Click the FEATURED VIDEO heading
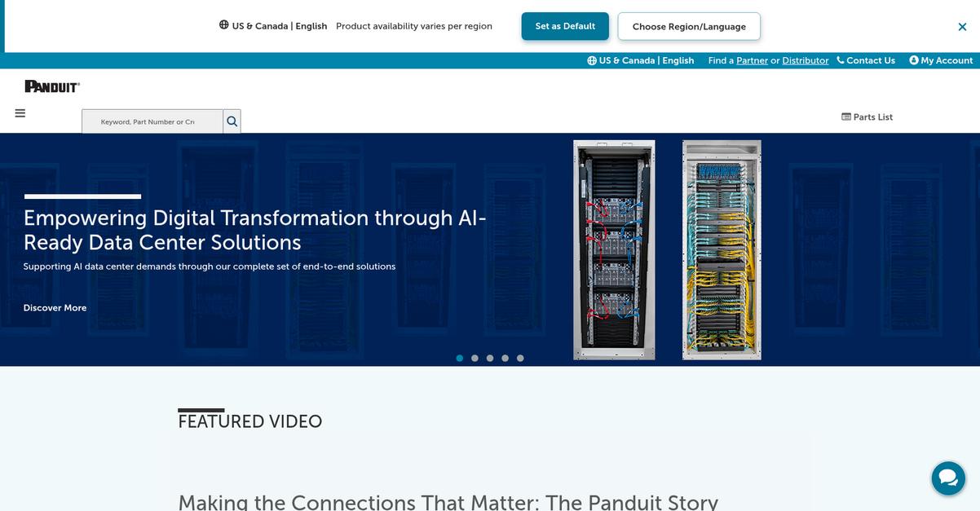The width and height of the screenshot is (980, 511). [x=250, y=421]
